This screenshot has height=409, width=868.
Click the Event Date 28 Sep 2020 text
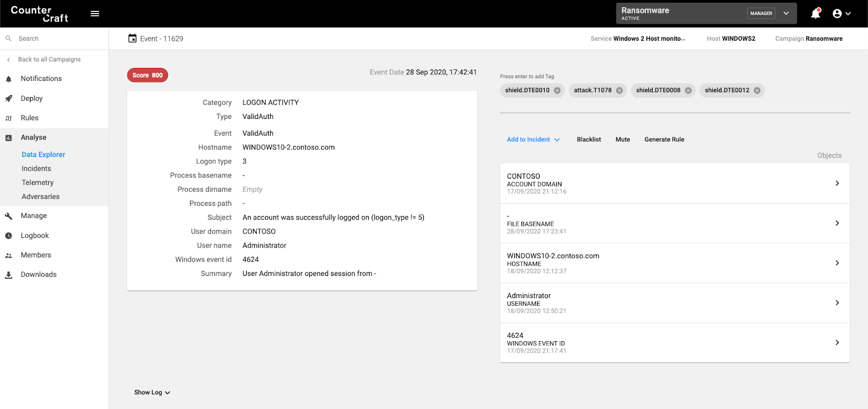click(423, 72)
